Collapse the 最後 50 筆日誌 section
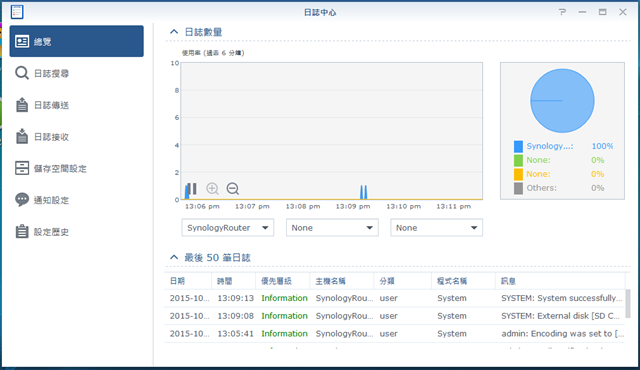This screenshot has height=370, width=640. coord(174,257)
